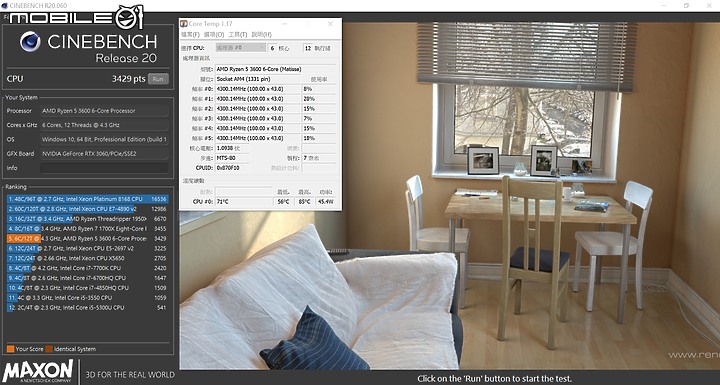Click the Run button for the CPU test
This screenshot has width=720, height=385.
coord(158,79)
